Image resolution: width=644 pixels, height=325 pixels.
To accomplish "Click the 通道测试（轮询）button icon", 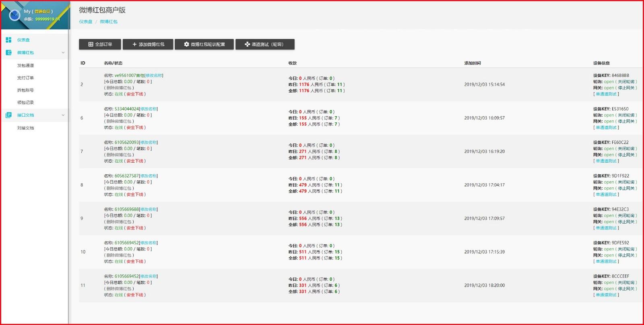I will point(247,44).
